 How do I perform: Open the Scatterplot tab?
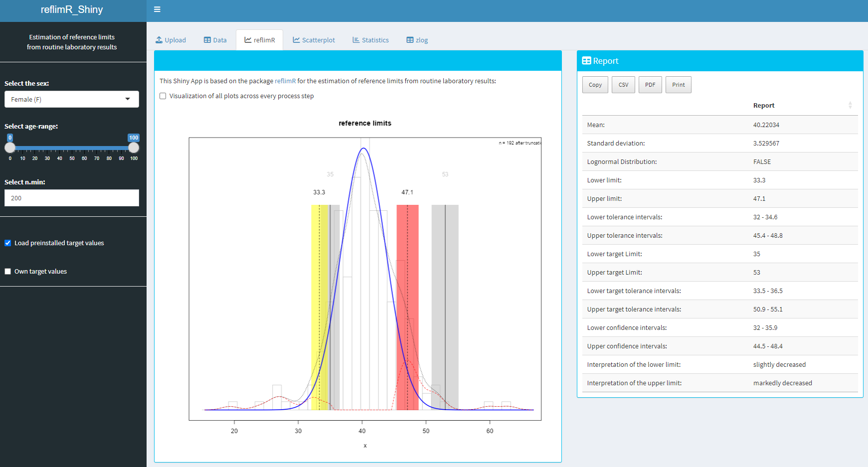(x=314, y=40)
